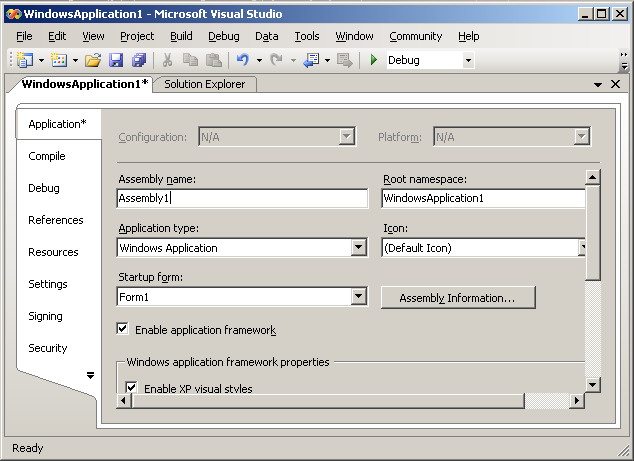Open the Icon dropdown list
This screenshot has height=461, width=634.
583,247
